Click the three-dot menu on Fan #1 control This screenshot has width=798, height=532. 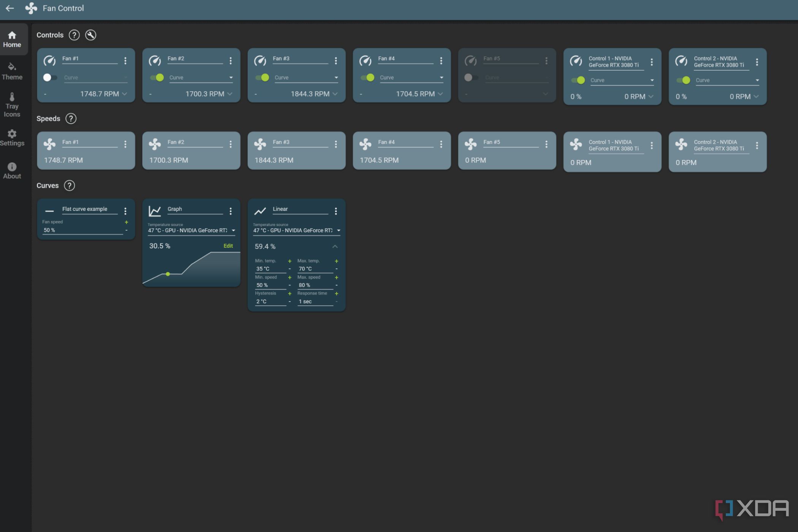(x=125, y=60)
